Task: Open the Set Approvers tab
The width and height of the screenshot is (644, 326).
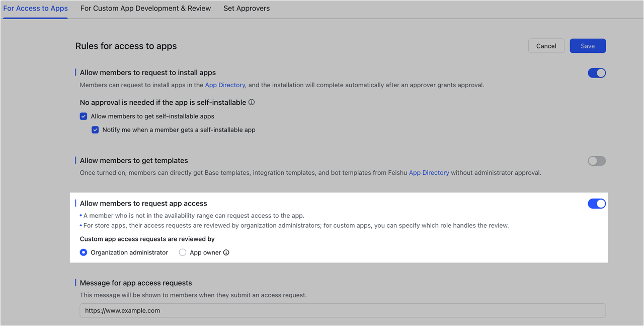Action: [247, 9]
